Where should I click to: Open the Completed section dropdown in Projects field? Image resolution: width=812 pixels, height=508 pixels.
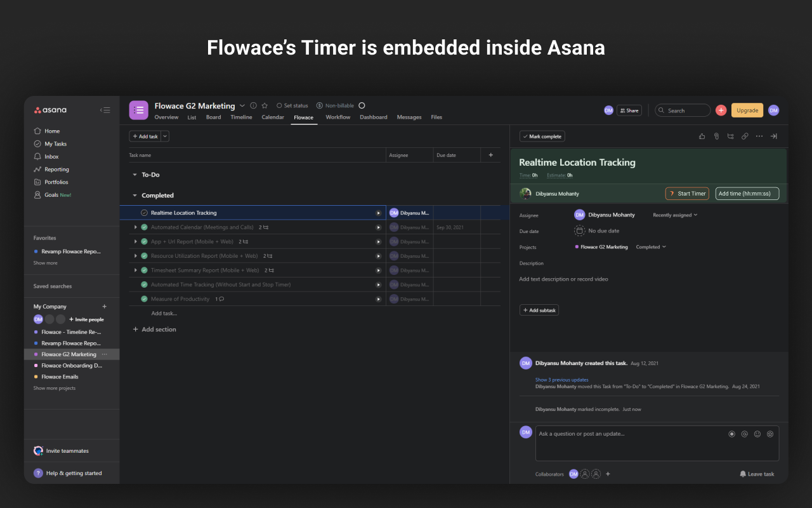tap(651, 247)
